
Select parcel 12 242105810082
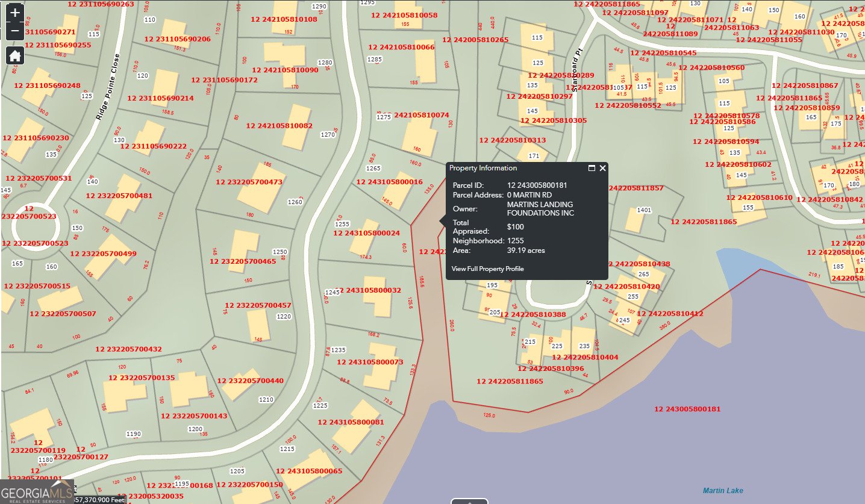click(x=279, y=126)
